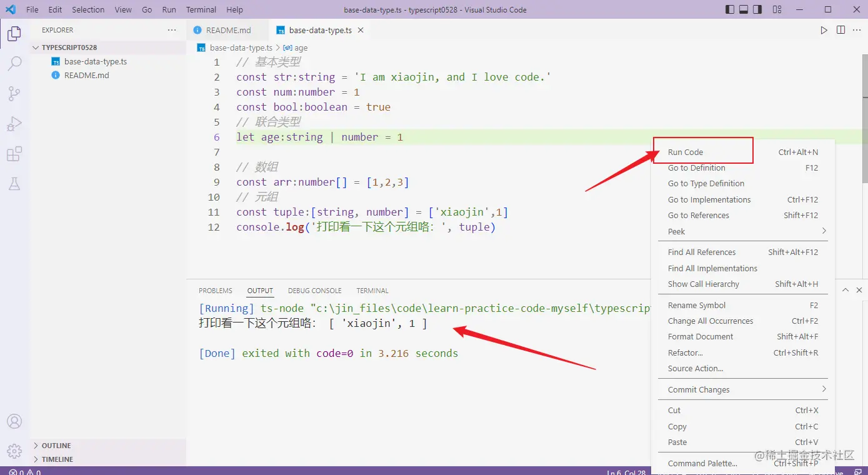868x475 pixels.
Task: Toggle Panel layout icon
Action: (x=744, y=9)
